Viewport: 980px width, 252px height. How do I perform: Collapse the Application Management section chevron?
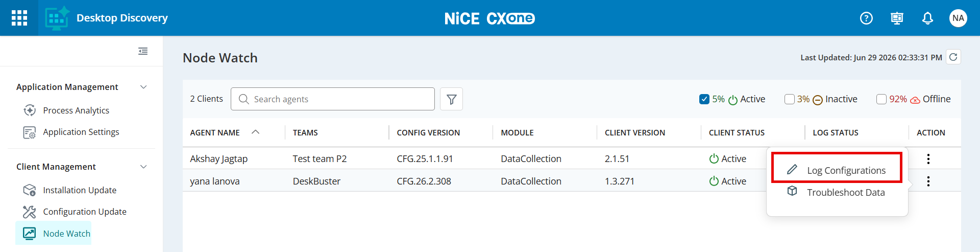pyautogui.click(x=143, y=87)
